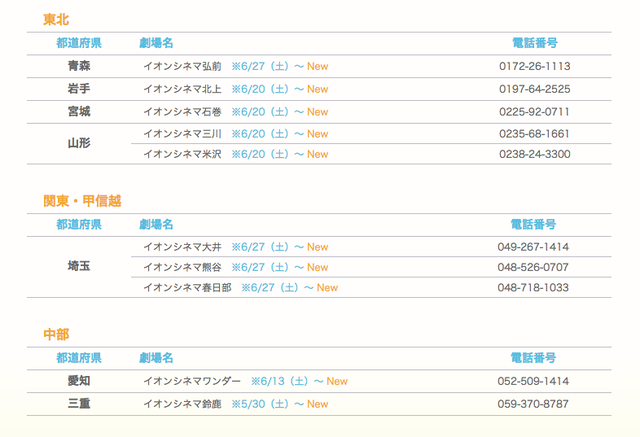Viewport: 640px width, 437px height.
Task: Click the 関東・甲信越 region heading
Action: tap(82, 201)
